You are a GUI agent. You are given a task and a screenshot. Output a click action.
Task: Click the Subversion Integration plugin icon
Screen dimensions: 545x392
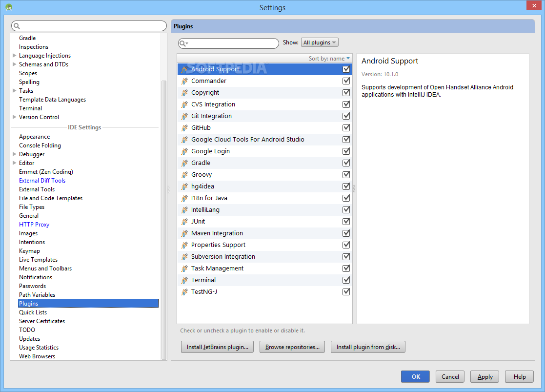tap(184, 257)
